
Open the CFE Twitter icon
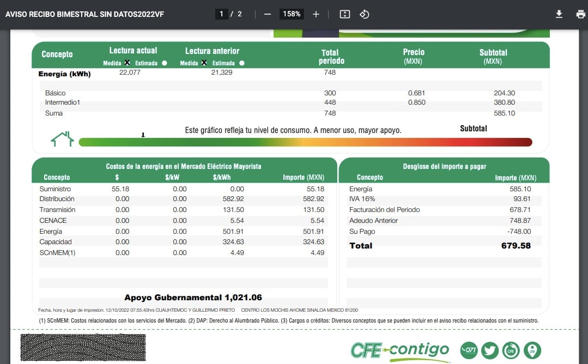pos(490,350)
